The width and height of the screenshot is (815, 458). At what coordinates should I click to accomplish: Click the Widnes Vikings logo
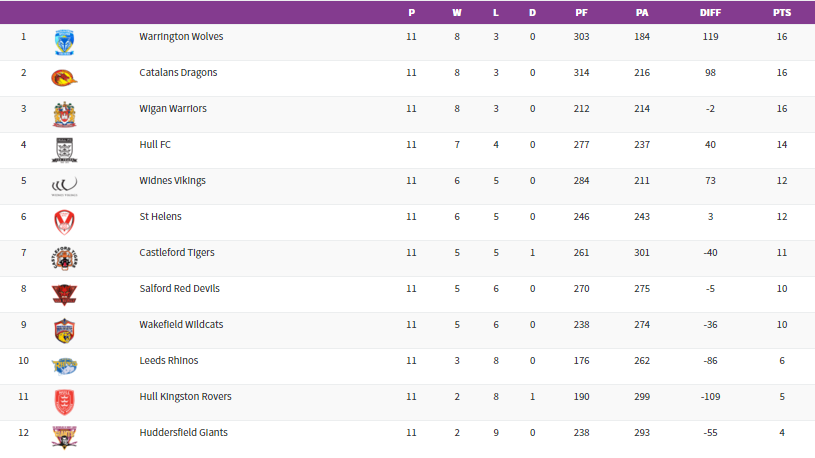(64, 185)
